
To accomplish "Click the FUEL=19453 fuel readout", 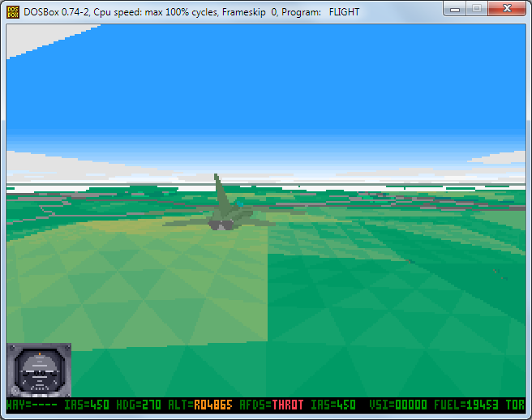I will pos(466,405).
